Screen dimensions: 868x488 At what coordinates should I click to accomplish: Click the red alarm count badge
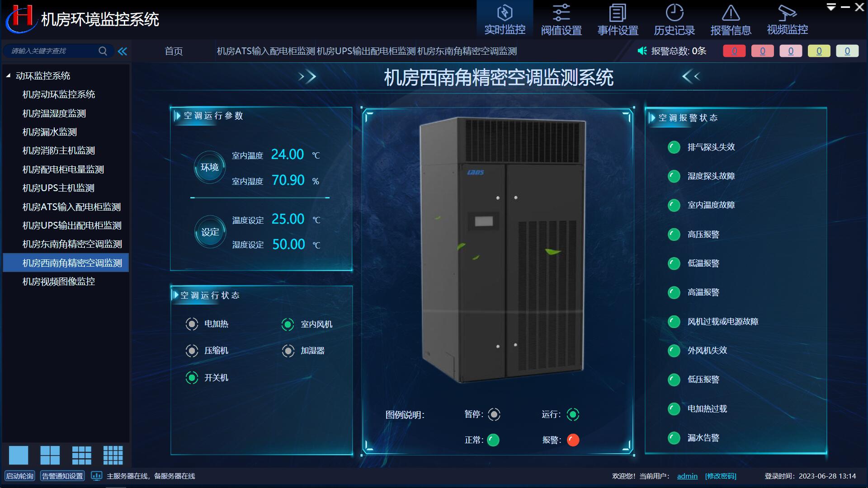coord(734,51)
